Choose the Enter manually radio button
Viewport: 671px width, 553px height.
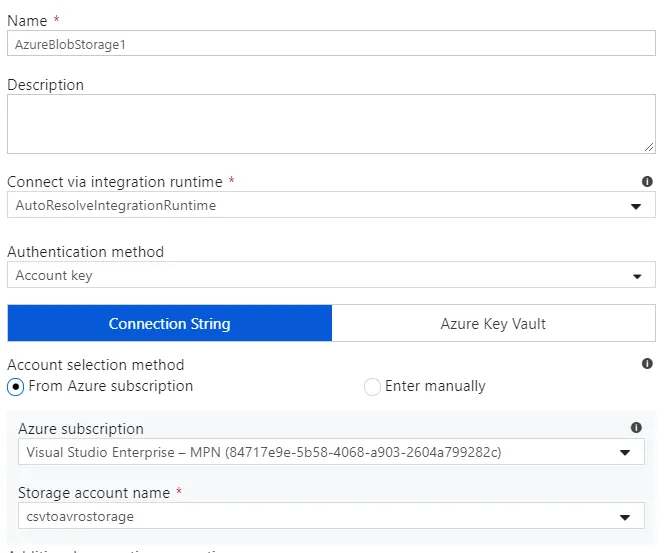[372, 387]
